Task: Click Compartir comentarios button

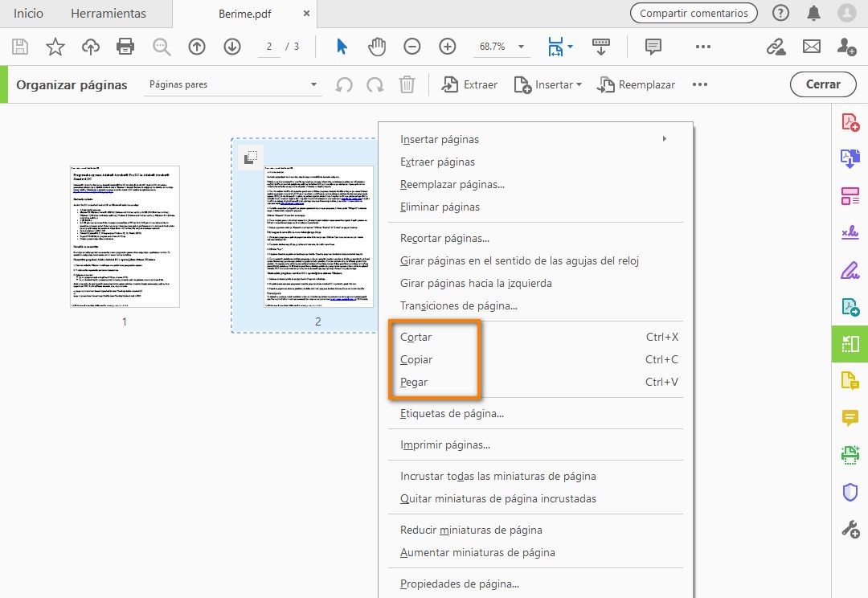Action: (694, 13)
